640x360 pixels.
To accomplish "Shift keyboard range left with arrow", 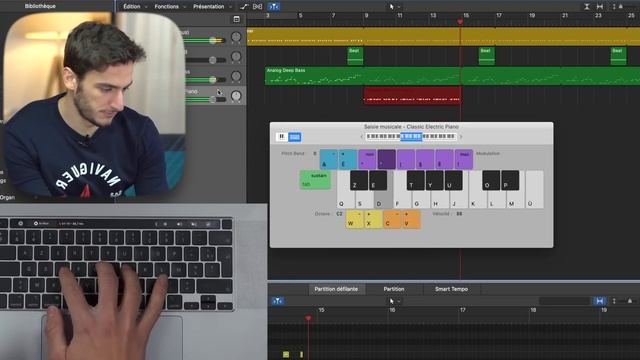I will (362, 137).
